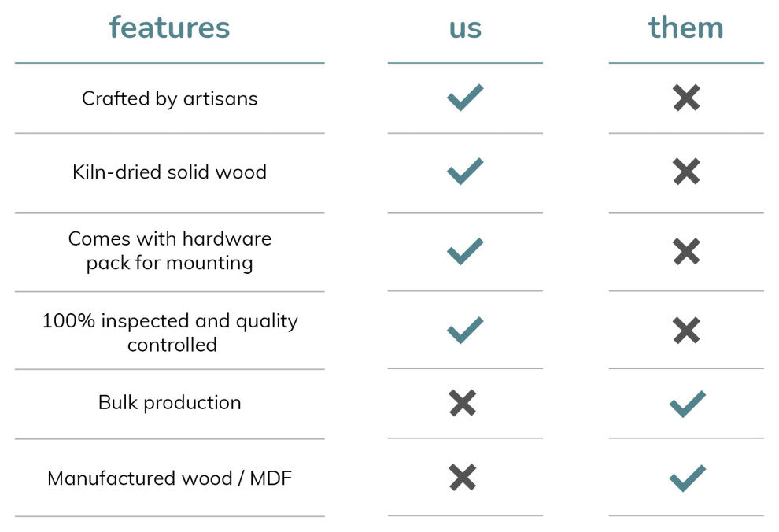The height and width of the screenshot is (532, 779).
Task: Click the 'Bulk production' feature text
Action: point(169,403)
